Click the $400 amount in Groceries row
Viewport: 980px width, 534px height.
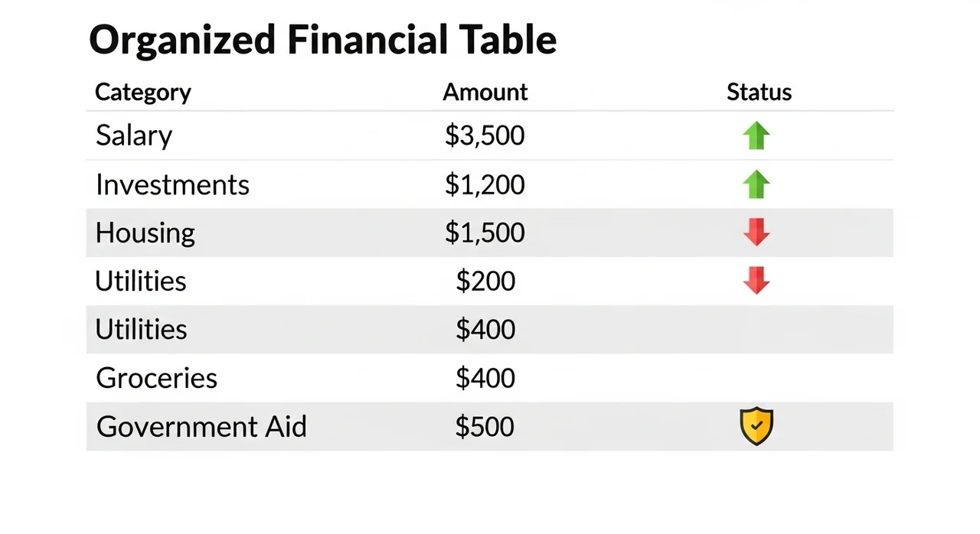(x=485, y=378)
